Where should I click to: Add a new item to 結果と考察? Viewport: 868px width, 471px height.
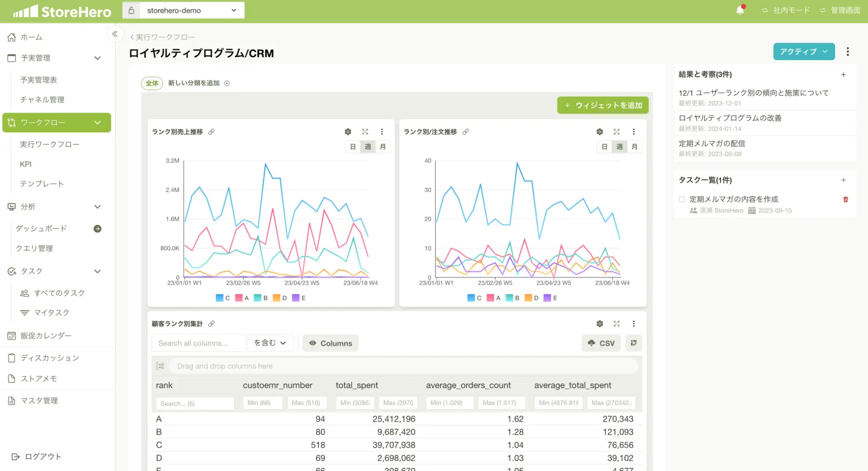click(x=844, y=74)
